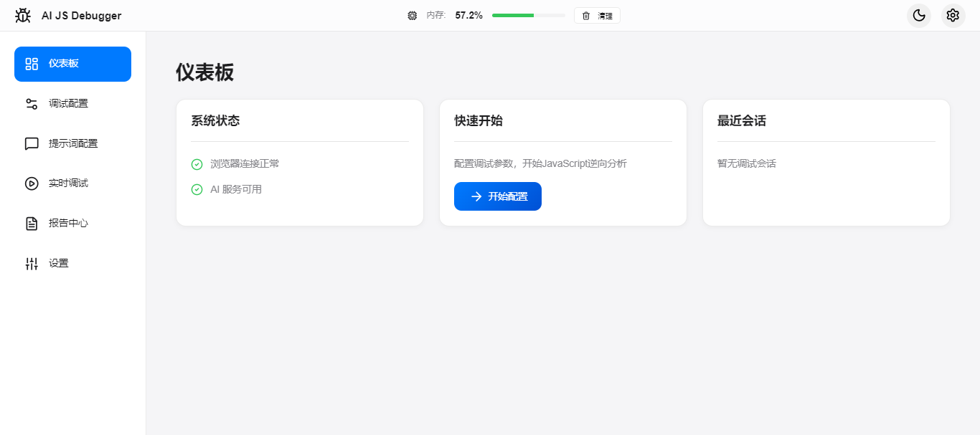Click the trash icon in 清理 button

[586, 16]
